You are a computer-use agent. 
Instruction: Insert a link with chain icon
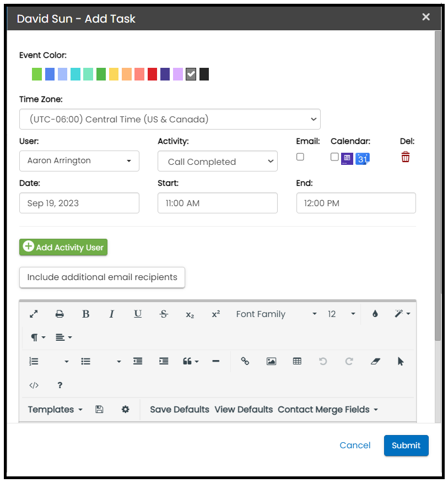(245, 361)
